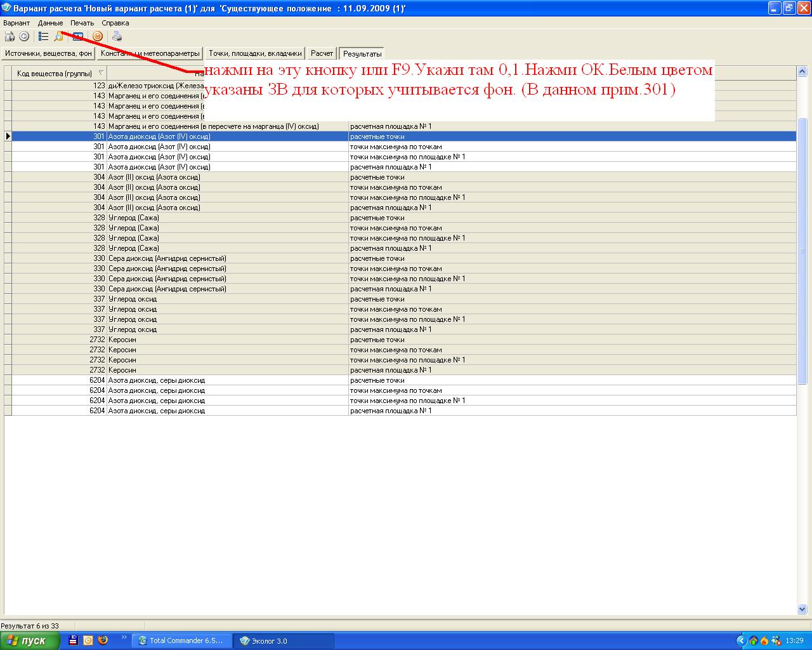The height and width of the screenshot is (650, 812).
Task: Expand the quick launch overflow chevron
Action: [x=124, y=637]
